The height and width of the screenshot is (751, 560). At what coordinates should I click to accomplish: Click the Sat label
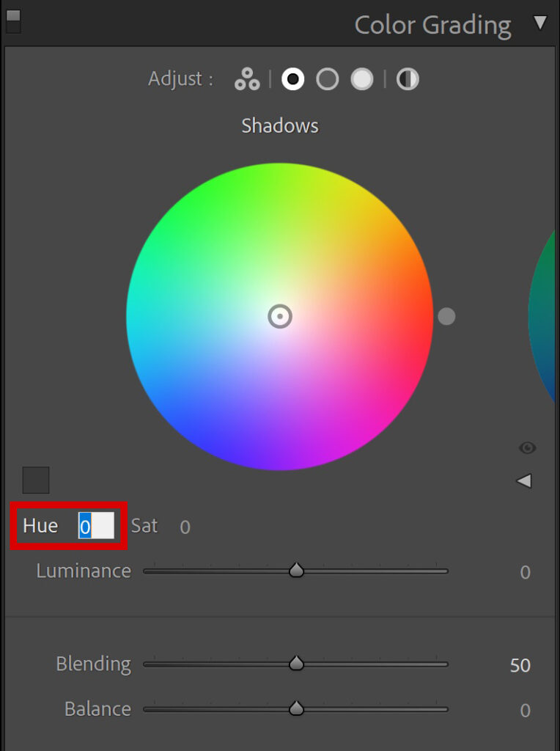pyautogui.click(x=144, y=525)
